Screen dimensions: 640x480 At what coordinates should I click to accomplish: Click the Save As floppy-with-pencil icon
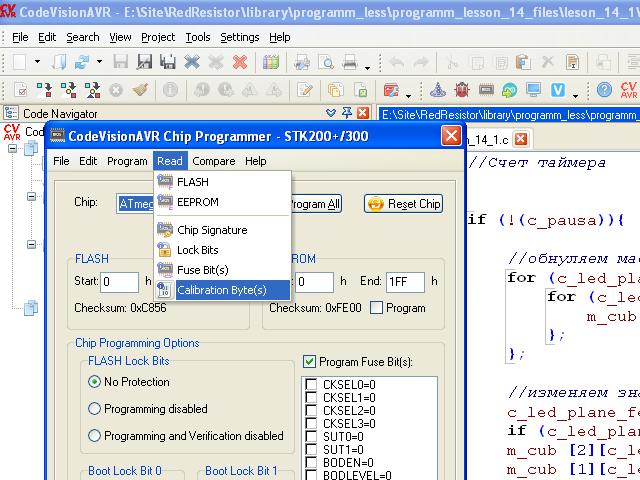coord(144,62)
